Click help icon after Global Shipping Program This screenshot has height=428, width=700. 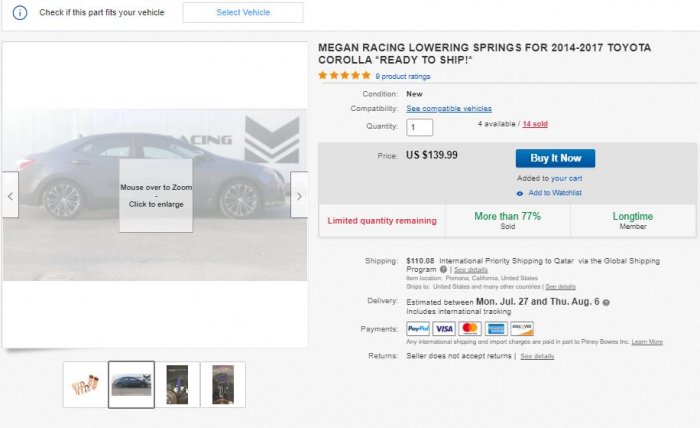click(443, 269)
